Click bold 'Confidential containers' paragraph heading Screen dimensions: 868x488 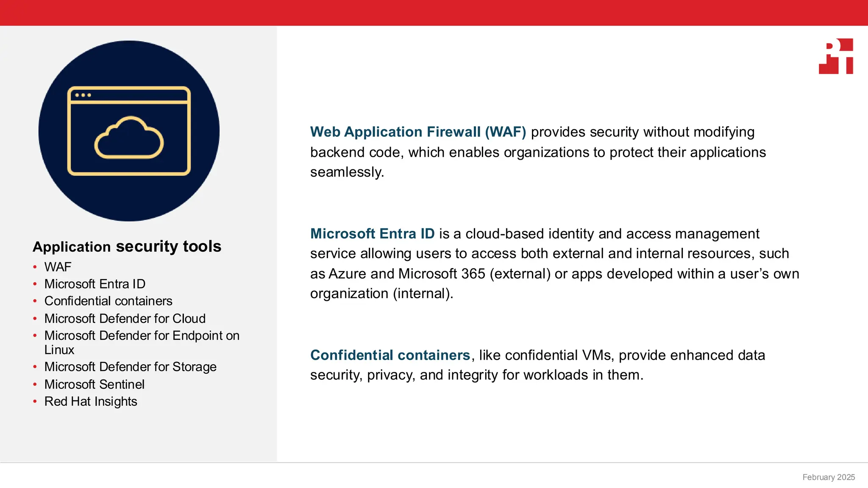[x=390, y=355]
